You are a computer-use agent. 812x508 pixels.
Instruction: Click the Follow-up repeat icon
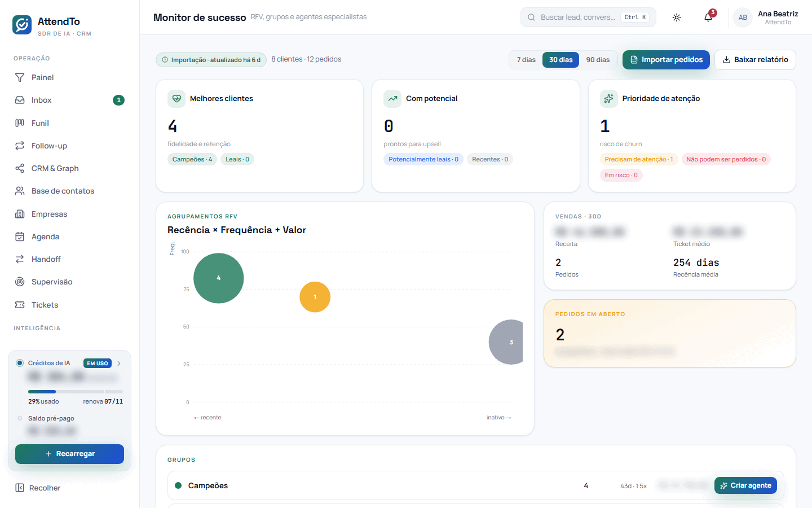pyautogui.click(x=20, y=146)
